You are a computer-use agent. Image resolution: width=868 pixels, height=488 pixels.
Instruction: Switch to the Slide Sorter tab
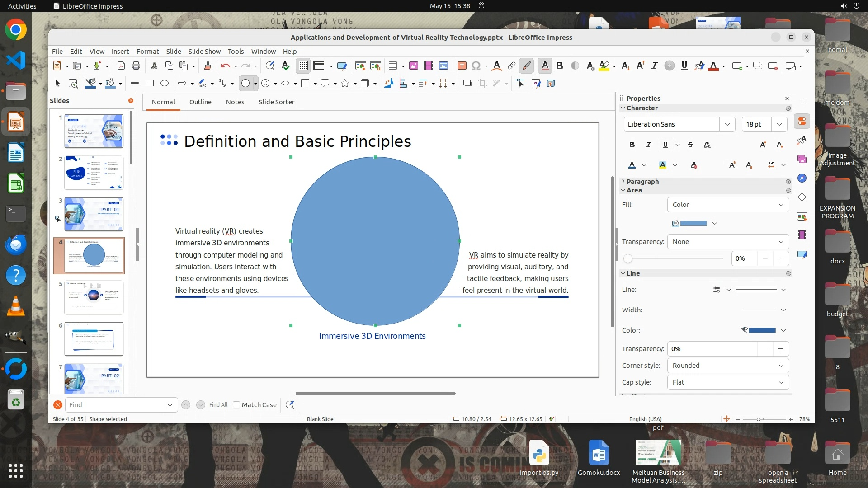pyautogui.click(x=276, y=102)
